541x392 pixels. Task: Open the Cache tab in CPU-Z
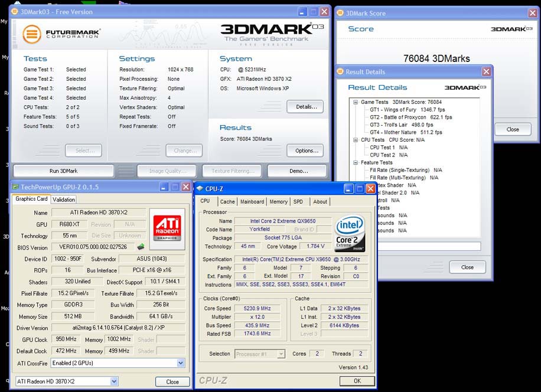point(227,202)
